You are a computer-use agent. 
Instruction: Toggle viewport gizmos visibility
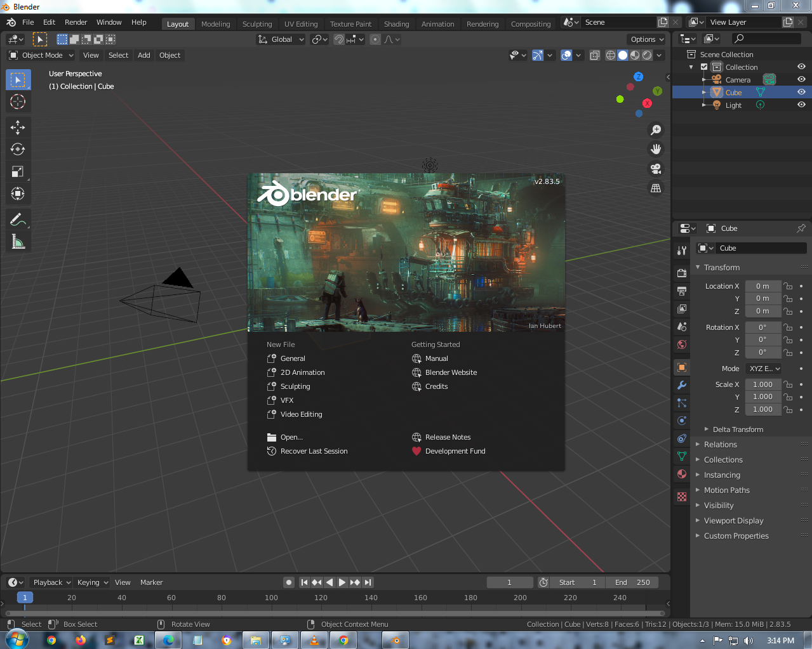(x=538, y=55)
